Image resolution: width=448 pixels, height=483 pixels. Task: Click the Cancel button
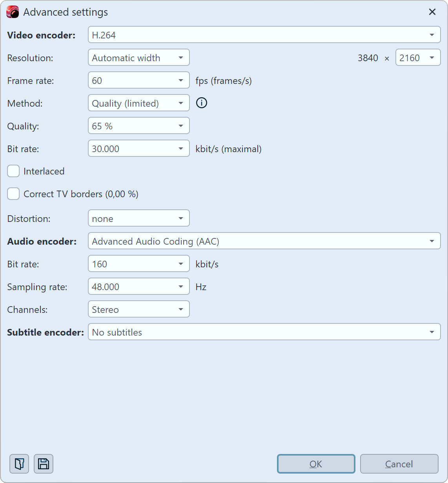coord(399,464)
